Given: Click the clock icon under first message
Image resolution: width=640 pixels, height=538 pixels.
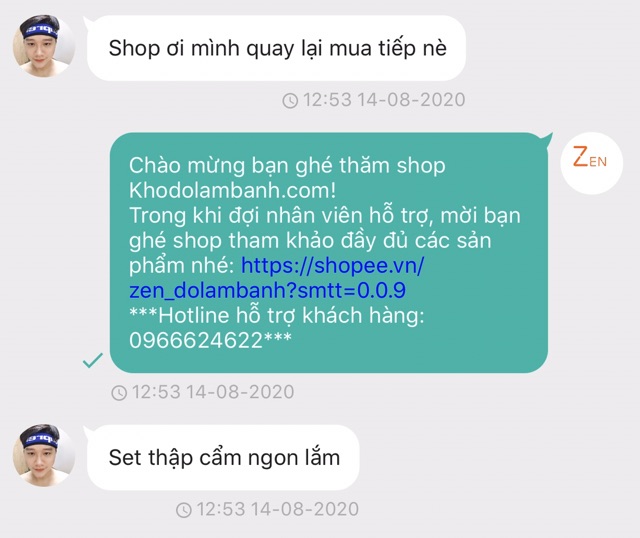Looking at the screenshot, I should (290, 100).
